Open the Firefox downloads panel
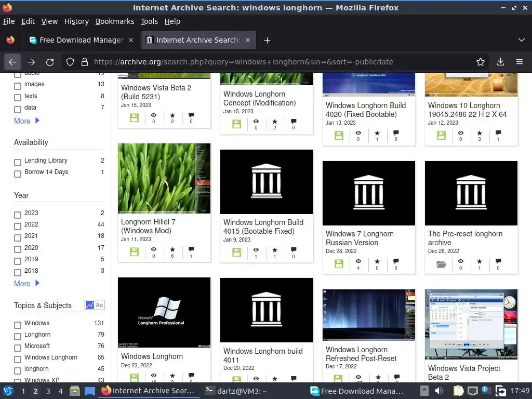This screenshot has height=399, width=532. point(500,62)
